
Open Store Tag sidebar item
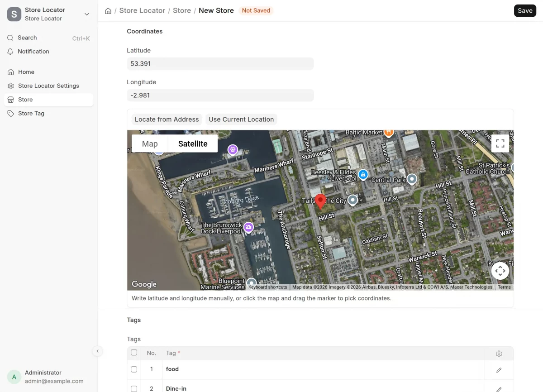[48, 114]
